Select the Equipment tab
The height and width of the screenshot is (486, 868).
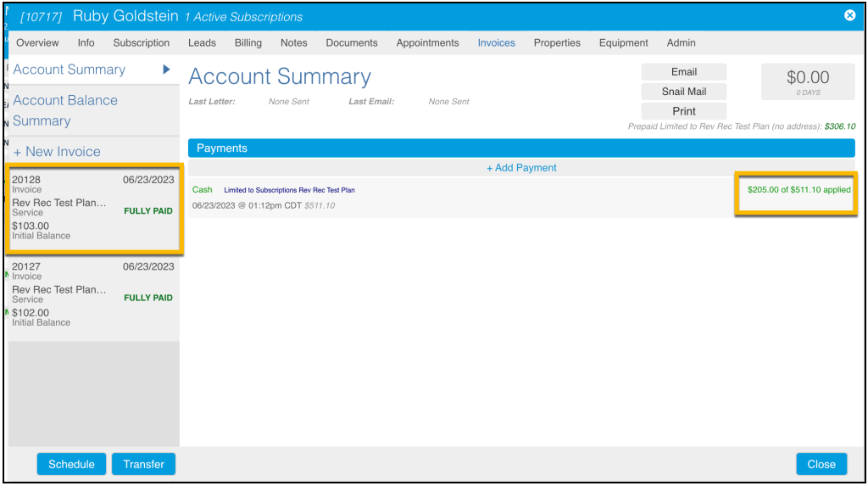623,42
